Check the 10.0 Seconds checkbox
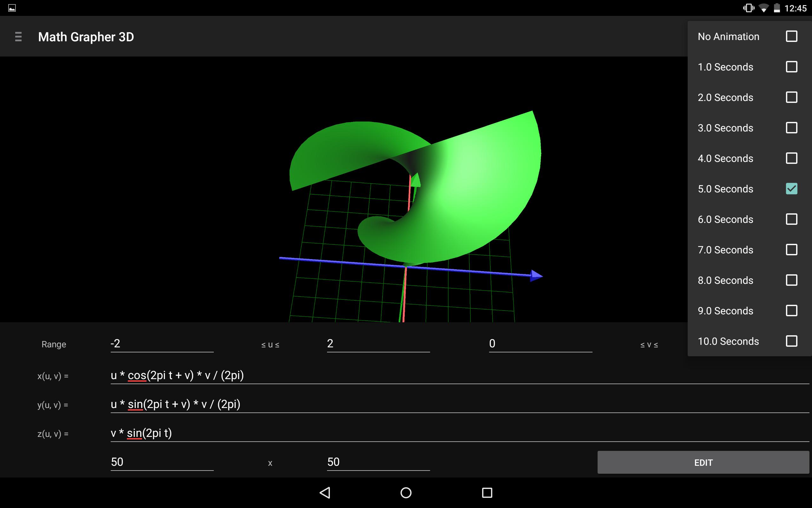 pyautogui.click(x=791, y=341)
